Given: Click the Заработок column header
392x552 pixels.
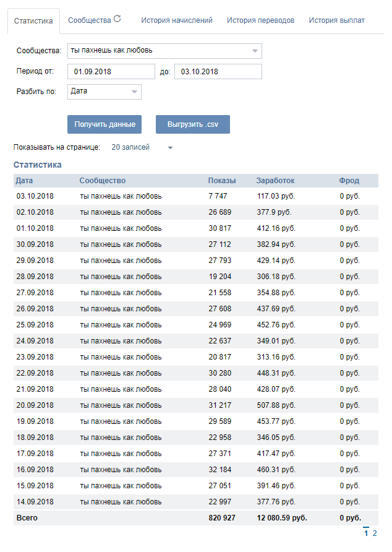Looking at the screenshot, I should [275, 181].
